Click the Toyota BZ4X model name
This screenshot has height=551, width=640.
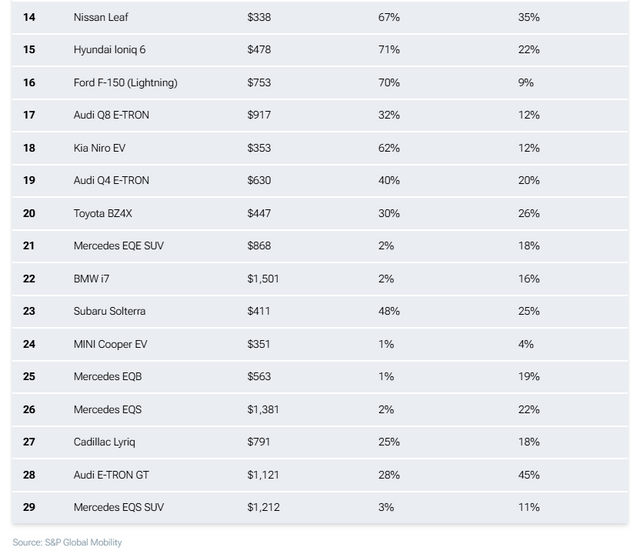pyautogui.click(x=103, y=213)
